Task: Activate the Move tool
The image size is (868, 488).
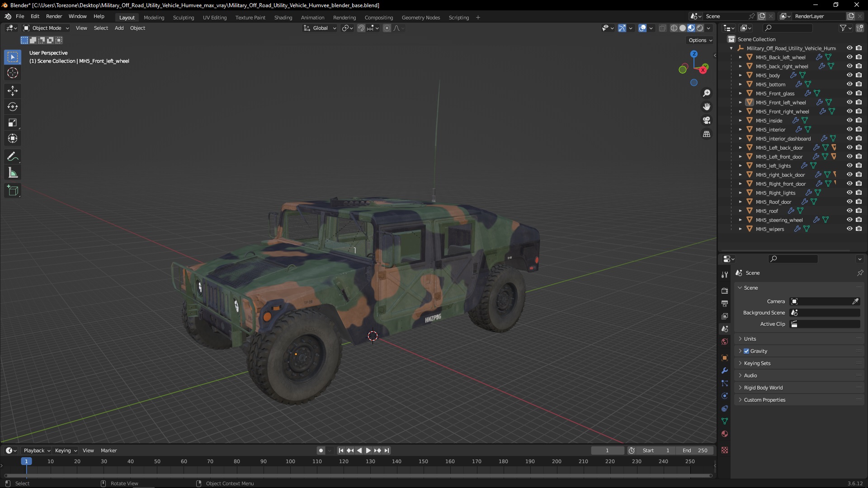Action: pos(13,91)
